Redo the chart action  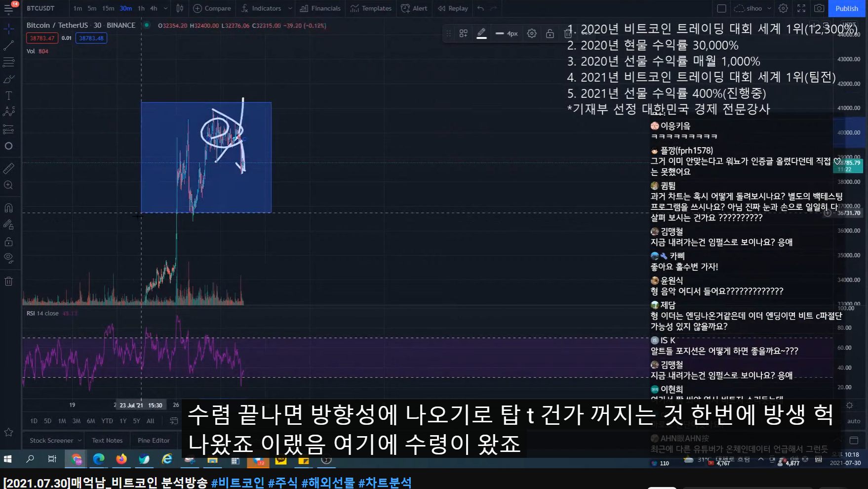[494, 8]
